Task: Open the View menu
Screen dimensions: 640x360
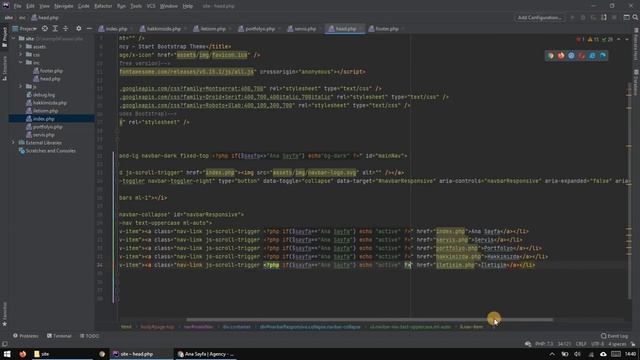Action: [x=44, y=6]
